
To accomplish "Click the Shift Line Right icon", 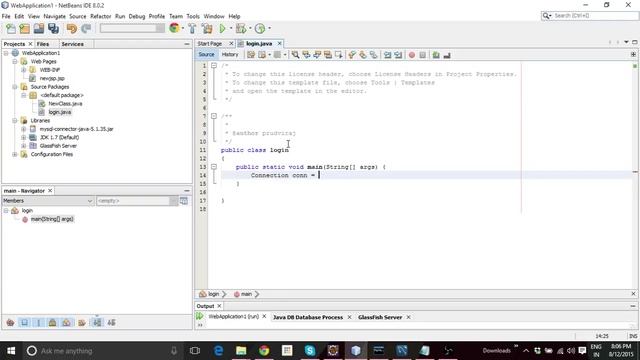I will point(398,55).
